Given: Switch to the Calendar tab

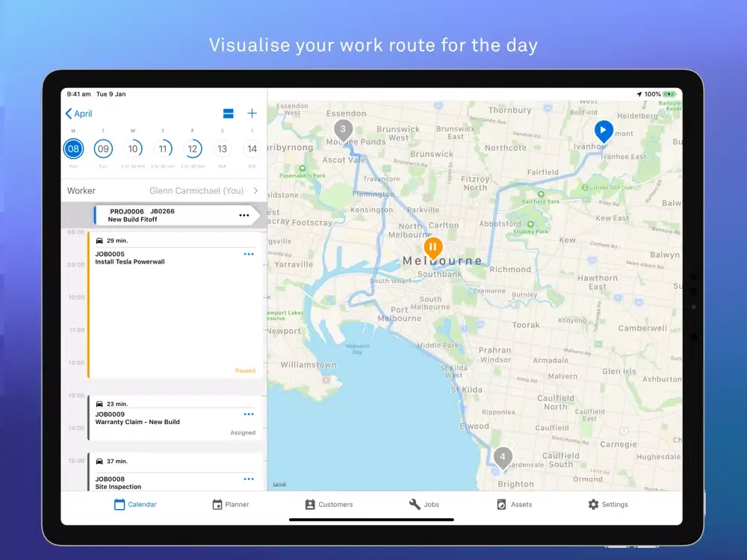Looking at the screenshot, I should pos(135,504).
